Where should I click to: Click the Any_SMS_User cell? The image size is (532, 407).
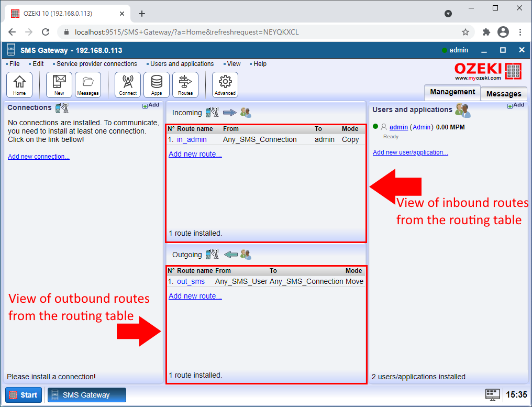241,281
